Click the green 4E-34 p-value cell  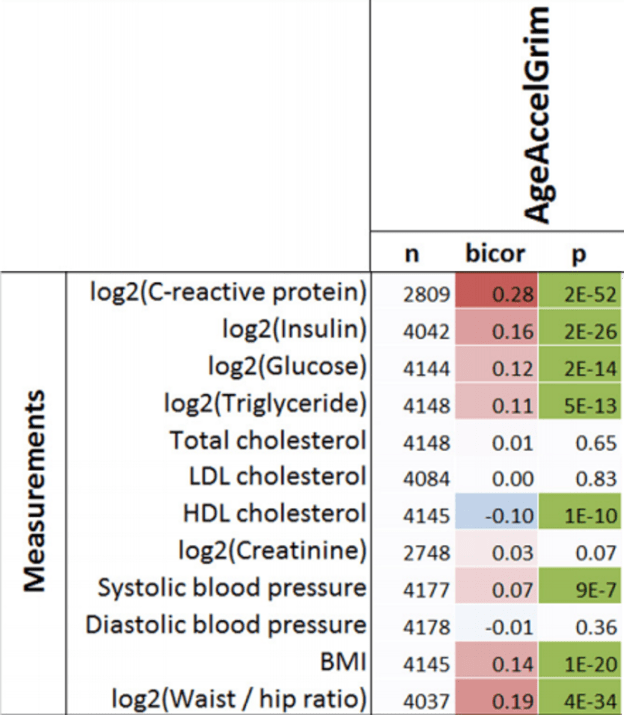coord(580,697)
